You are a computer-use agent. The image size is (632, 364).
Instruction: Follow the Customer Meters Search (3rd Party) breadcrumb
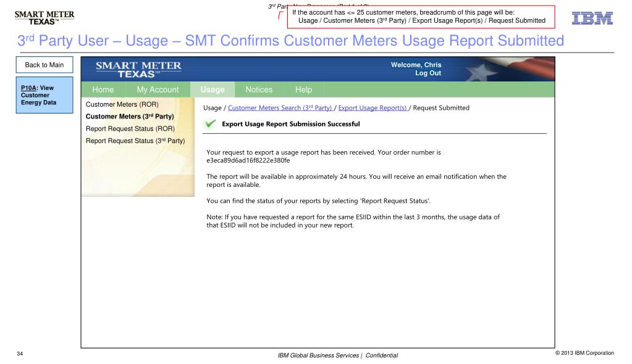[x=280, y=108]
